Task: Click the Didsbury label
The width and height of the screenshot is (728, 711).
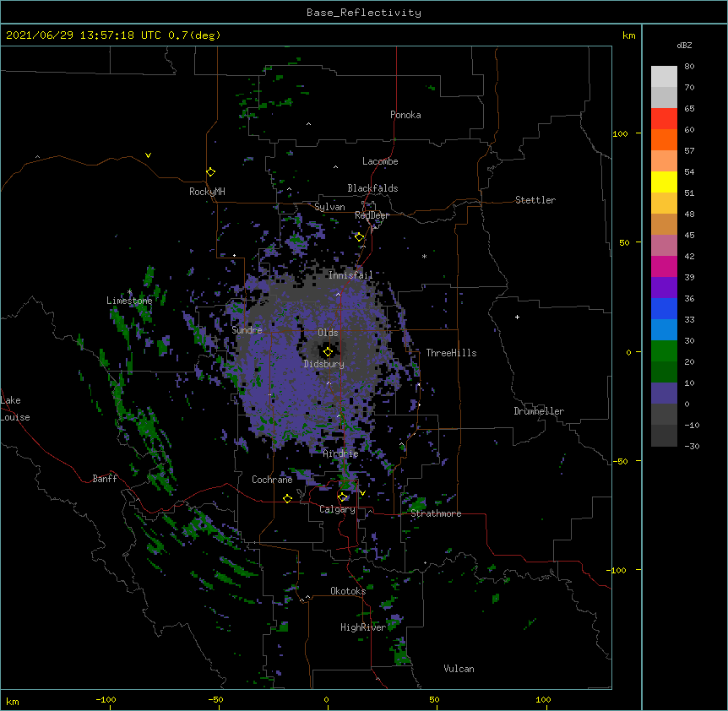Action: [x=324, y=364]
